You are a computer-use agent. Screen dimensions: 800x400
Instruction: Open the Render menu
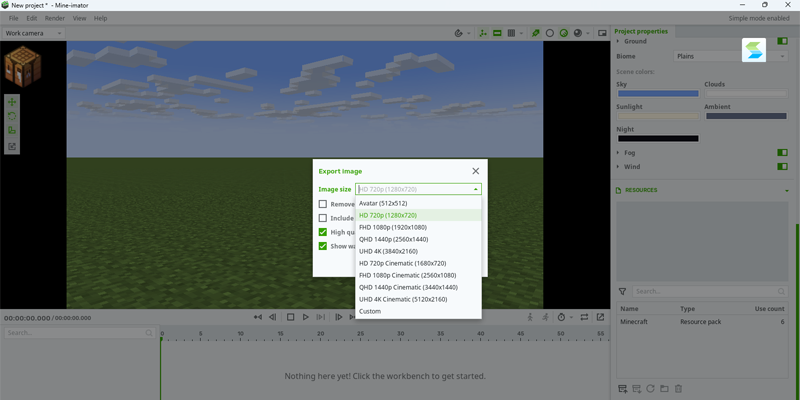pyautogui.click(x=55, y=18)
